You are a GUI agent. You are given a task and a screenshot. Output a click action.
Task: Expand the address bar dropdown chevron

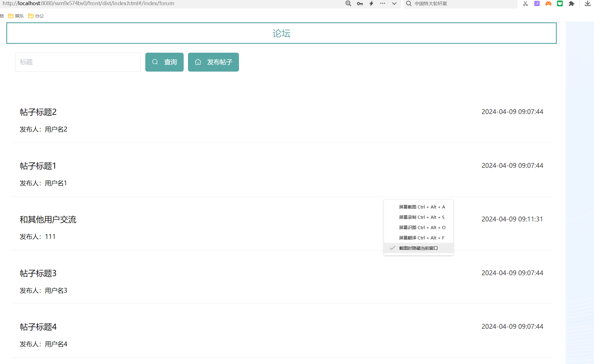point(394,3)
